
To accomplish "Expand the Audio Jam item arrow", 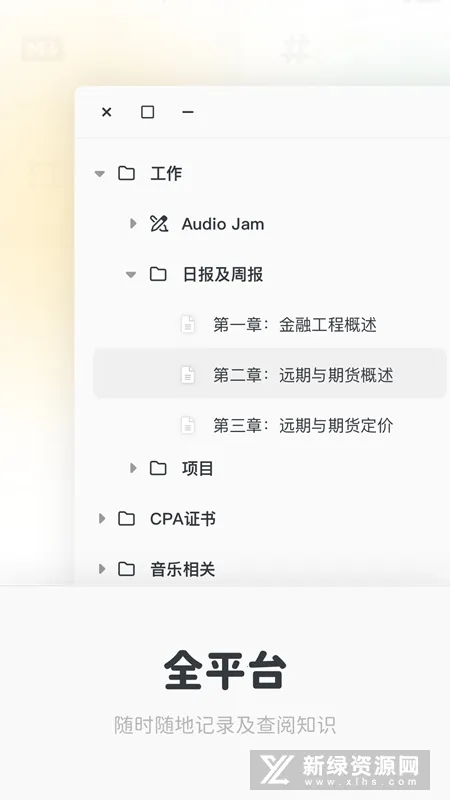I will click(x=133, y=223).
